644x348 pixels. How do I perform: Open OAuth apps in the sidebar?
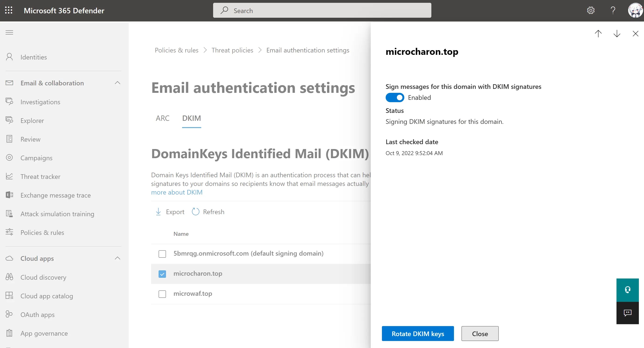(x=38, y=314)
